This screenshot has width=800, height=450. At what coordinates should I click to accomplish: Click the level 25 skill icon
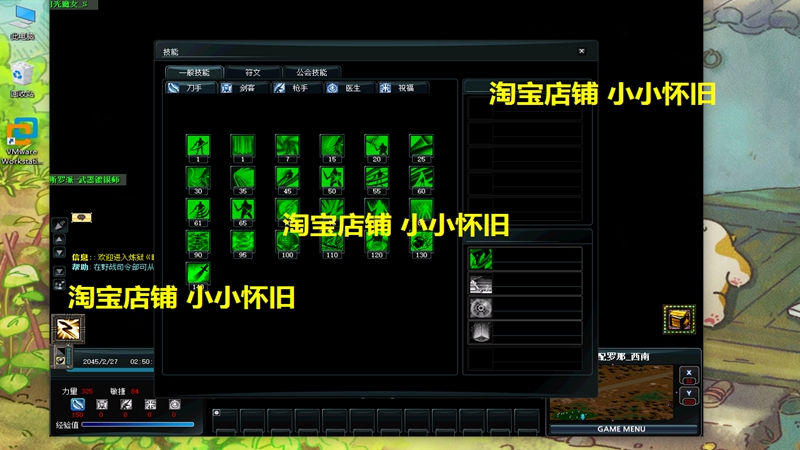pyautogui.click(x=421, y=146)
